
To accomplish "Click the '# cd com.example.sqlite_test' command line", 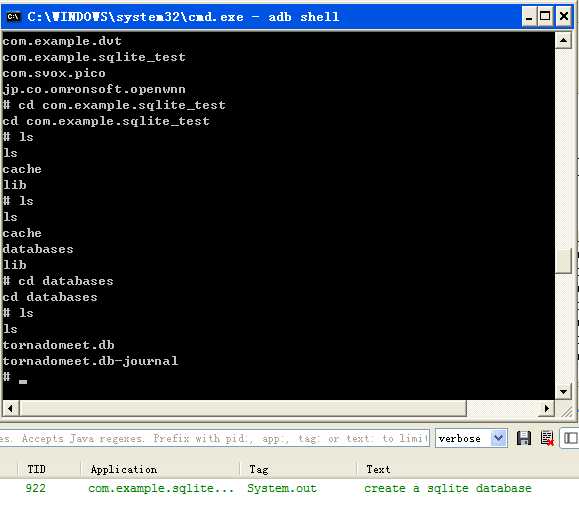I will (x=114, y=105).
